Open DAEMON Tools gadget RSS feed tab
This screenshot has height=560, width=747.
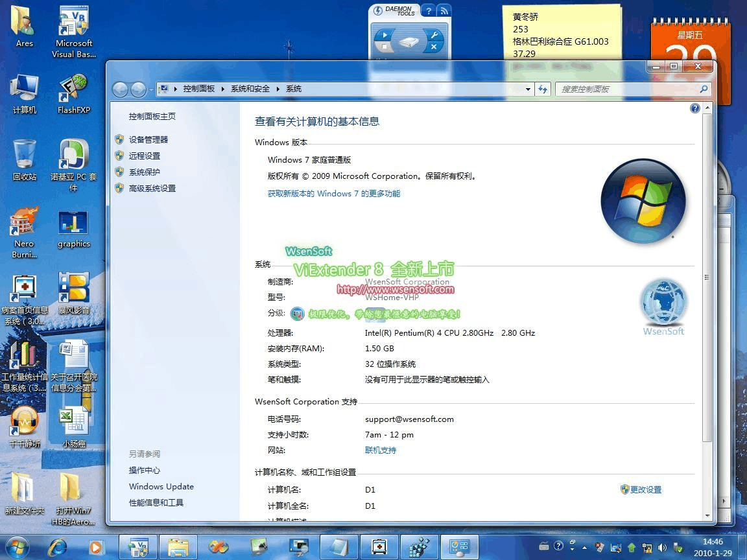(x=444, y=10)
